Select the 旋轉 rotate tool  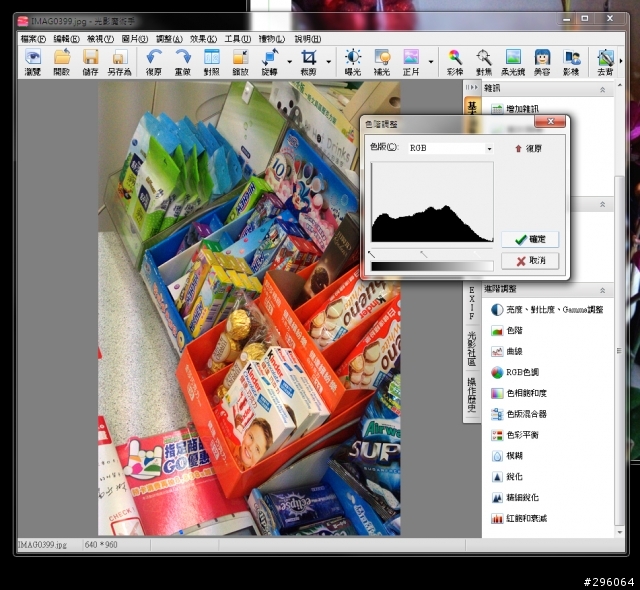point(269,62)
